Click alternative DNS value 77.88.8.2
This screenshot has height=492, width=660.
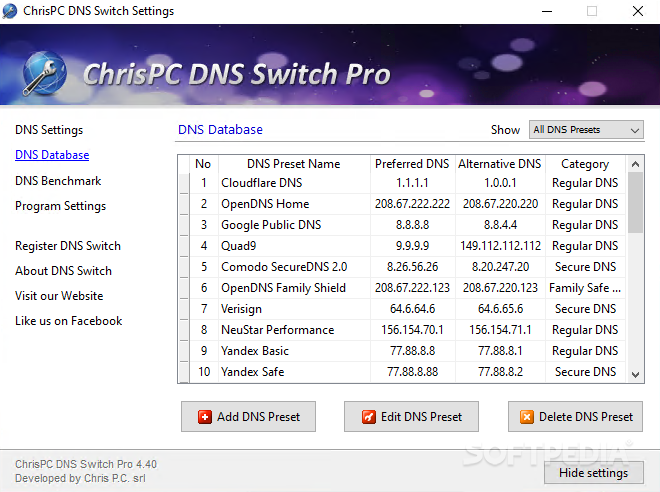(x=500, y=372)
